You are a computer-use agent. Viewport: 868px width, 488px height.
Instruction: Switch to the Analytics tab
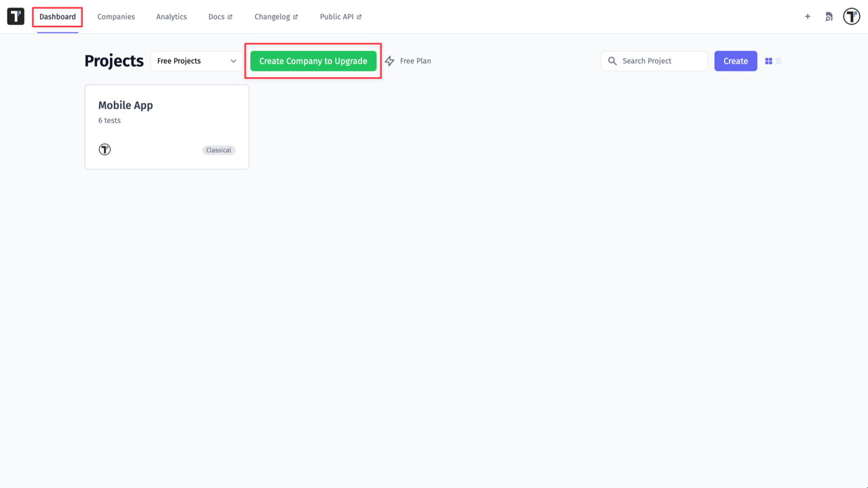point(172,17)
